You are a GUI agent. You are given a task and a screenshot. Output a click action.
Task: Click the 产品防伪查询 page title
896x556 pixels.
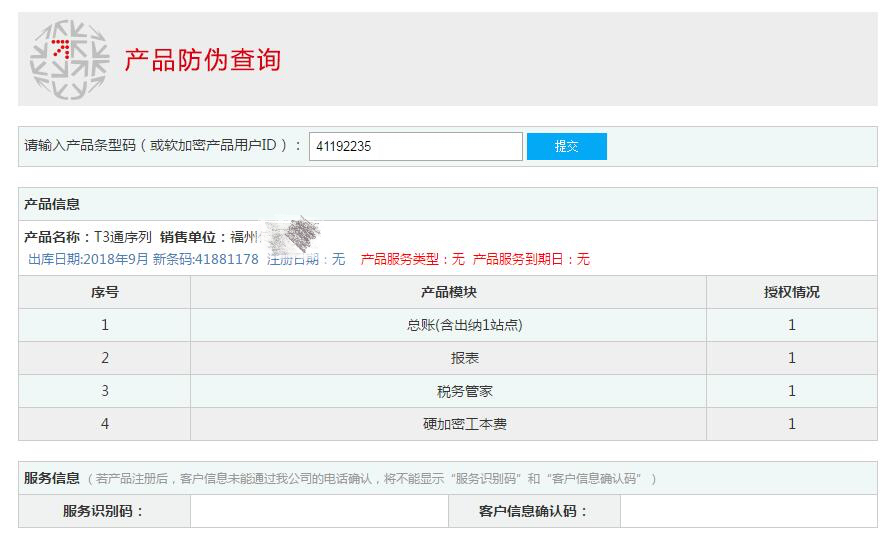pyautogui.click(x=203, y=60)
